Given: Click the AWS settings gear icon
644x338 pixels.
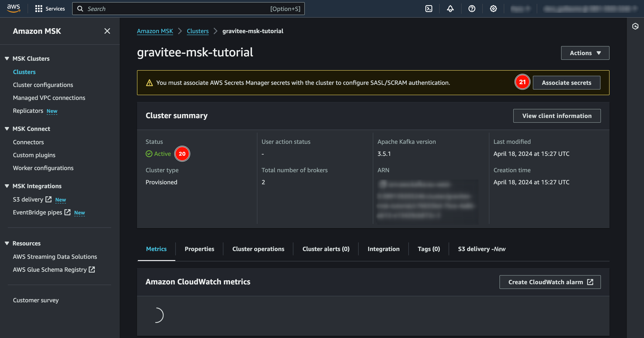Looking at the screenshot, I should 493,9.
